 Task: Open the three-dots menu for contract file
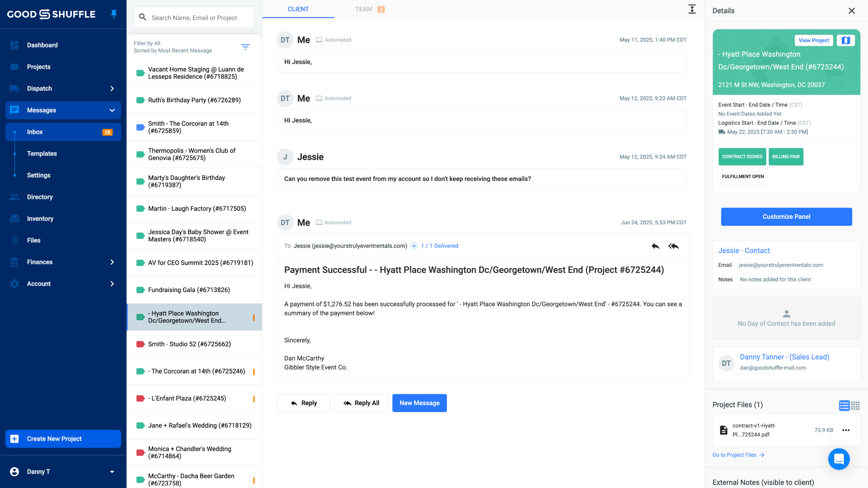[846, 430]
